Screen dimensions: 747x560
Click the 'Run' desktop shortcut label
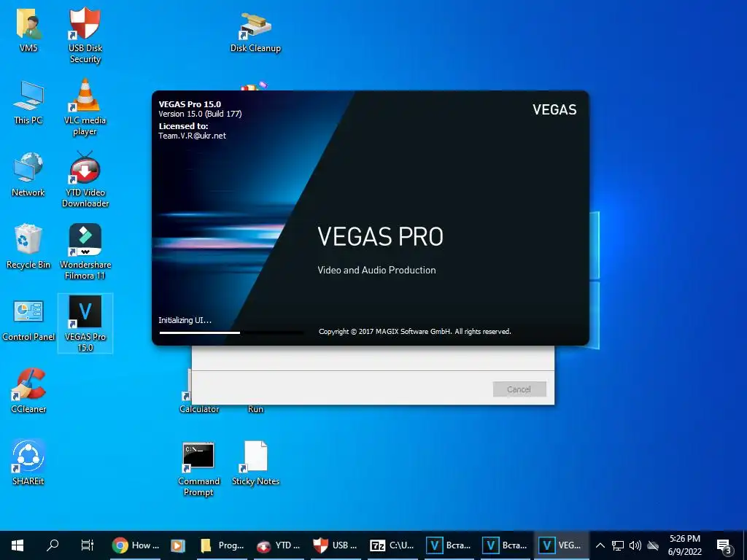(x=255, y=409)
